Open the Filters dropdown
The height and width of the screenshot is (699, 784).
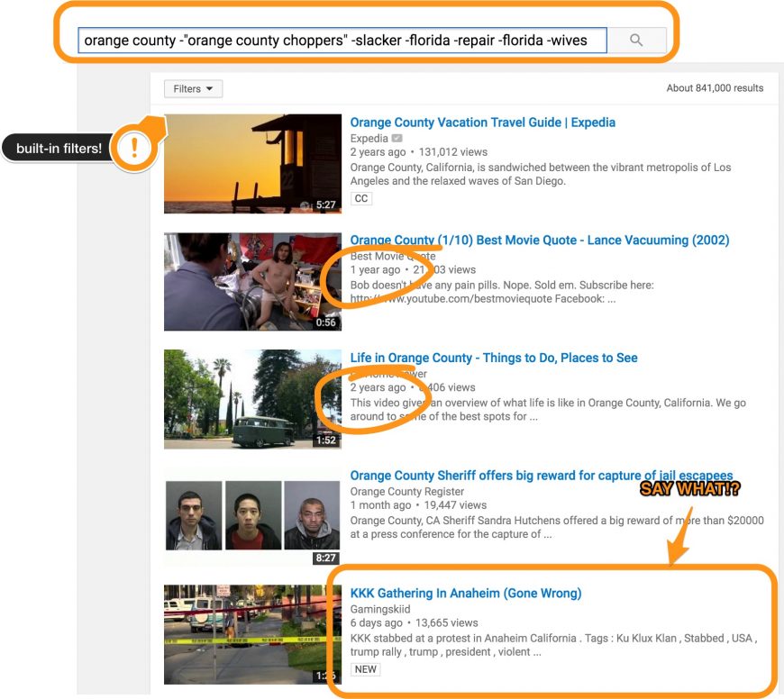[x=193, y=89]
